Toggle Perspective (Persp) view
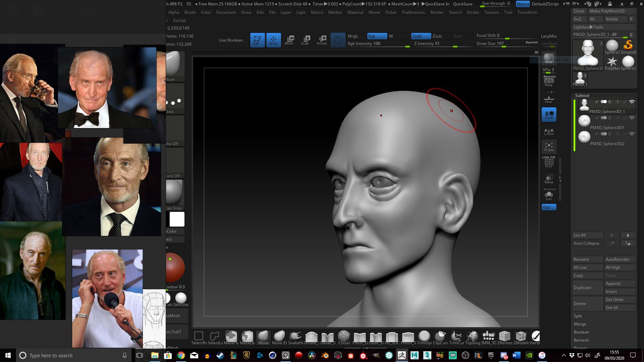This screenshot has height=362, width=644. click(x=549, y=82)
